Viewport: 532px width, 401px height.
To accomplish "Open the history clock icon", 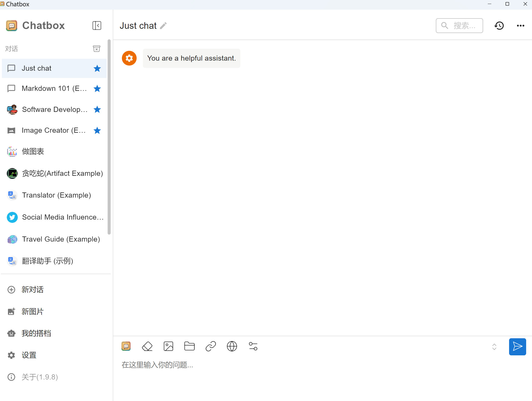I will [499, 26].
